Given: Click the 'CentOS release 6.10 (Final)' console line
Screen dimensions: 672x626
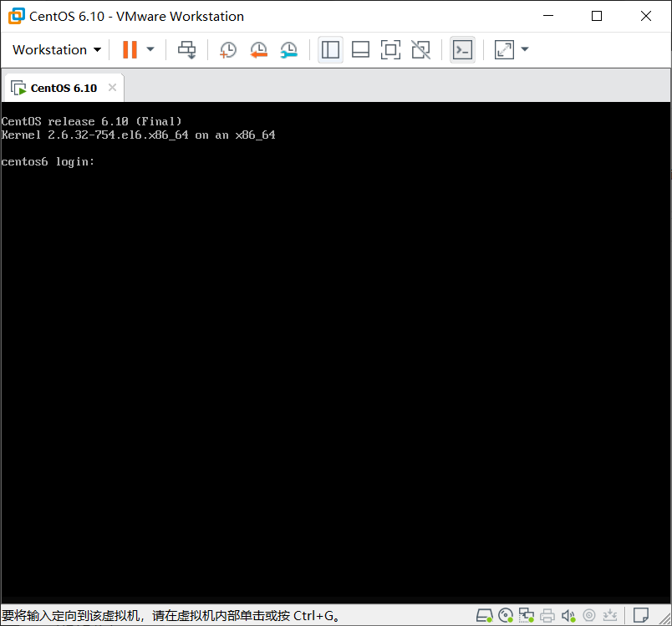Looking at the screenshot, I should coord(92,122).
